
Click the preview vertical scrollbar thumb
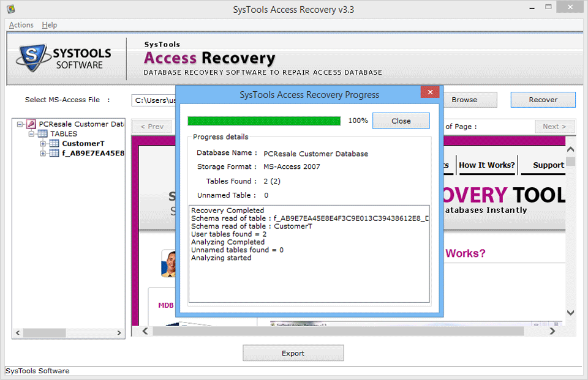click(x=570, y=162)
